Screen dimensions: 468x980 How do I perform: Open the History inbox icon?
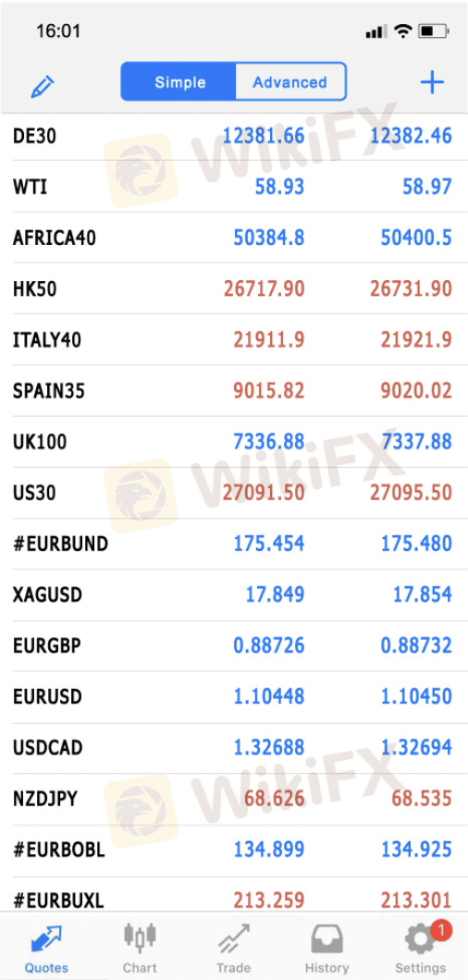click(326, 939)
